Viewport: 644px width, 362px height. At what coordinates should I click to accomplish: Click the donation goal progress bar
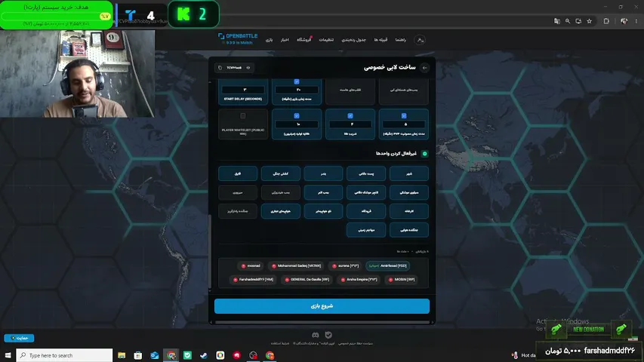pos(57,16)
